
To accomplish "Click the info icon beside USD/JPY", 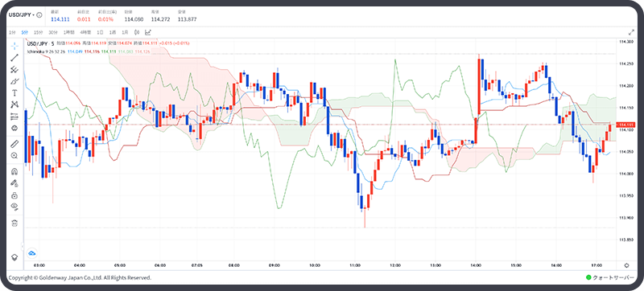I will point(39,14).
